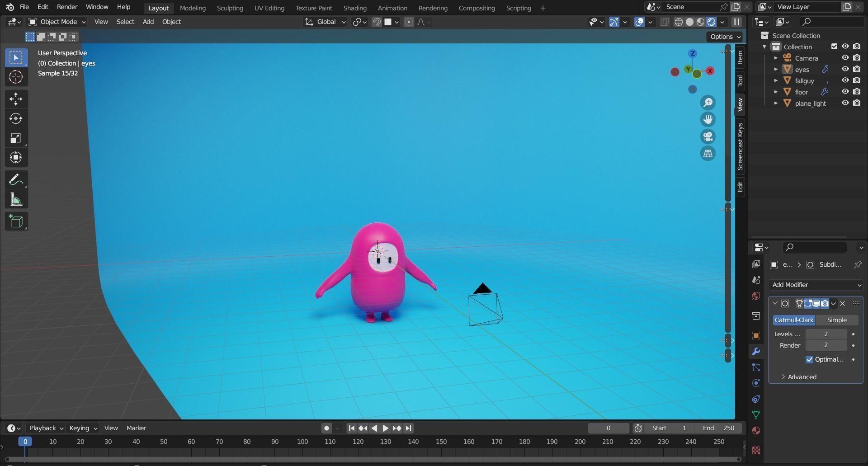Screen dimensions: 868x466
Task: Switch to material preview shading
Action: [x=700, y=22]
